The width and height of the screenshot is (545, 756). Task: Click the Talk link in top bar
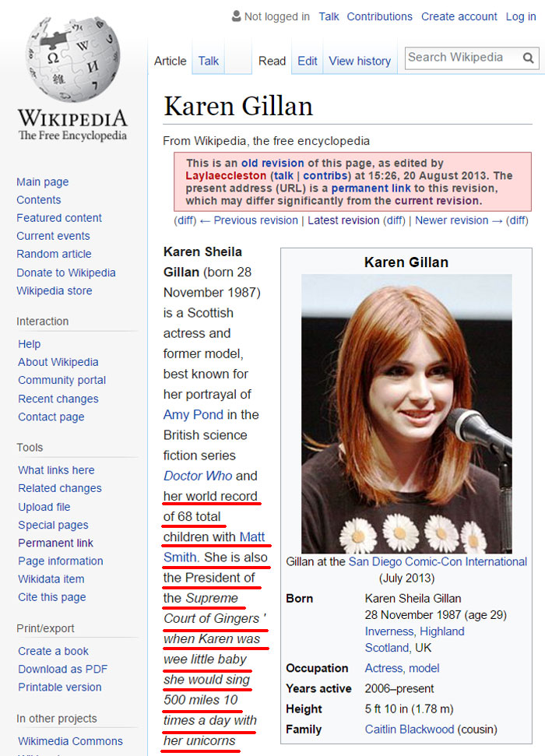[x=329, y=16]
